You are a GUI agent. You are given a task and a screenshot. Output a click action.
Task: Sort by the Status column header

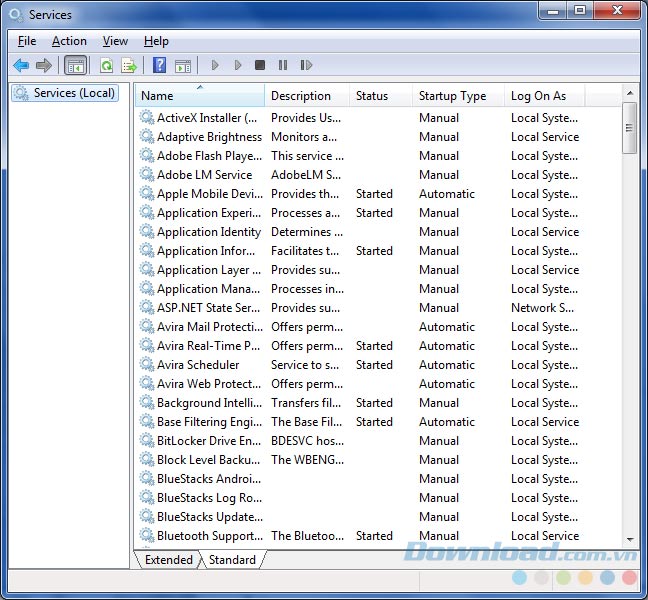pyautogui.click(x=380, y=96)
